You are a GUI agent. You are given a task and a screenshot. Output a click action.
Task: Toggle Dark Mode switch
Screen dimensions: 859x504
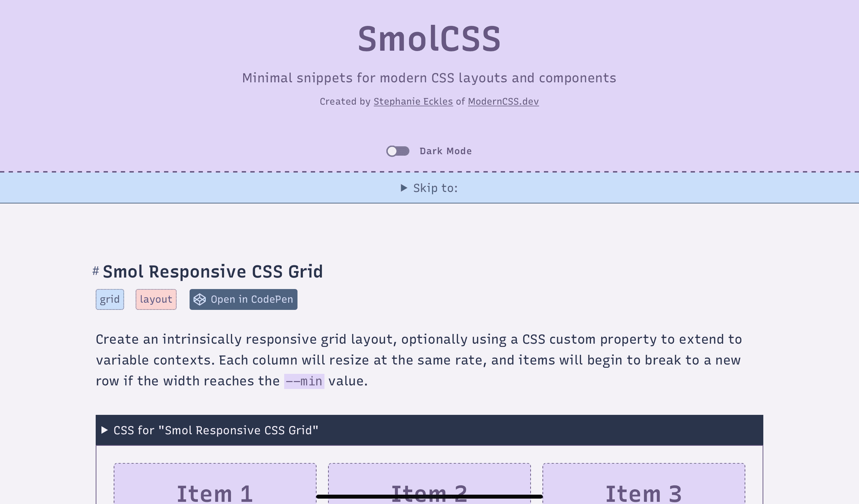[x=397, y=151]
